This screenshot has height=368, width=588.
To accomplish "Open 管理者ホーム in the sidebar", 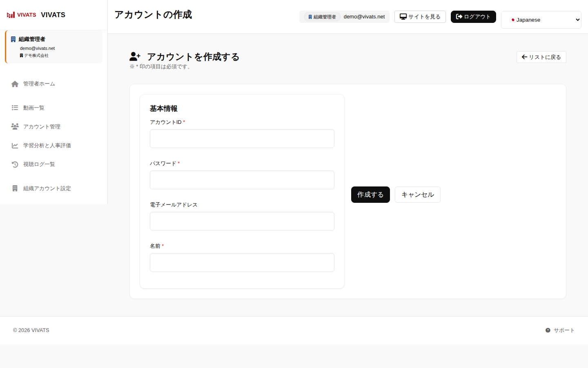I will 53,84.
